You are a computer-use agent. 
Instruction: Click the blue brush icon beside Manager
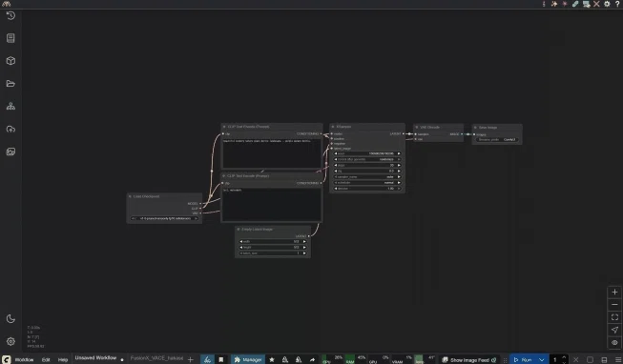coord(207,359)
